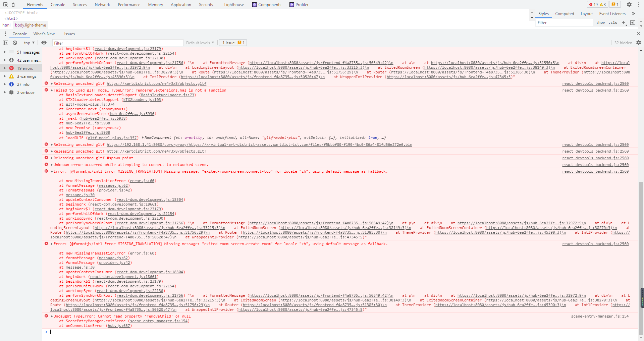644x341 pixels.
Task: Open the Default levels dropdown
Action: 200,43
